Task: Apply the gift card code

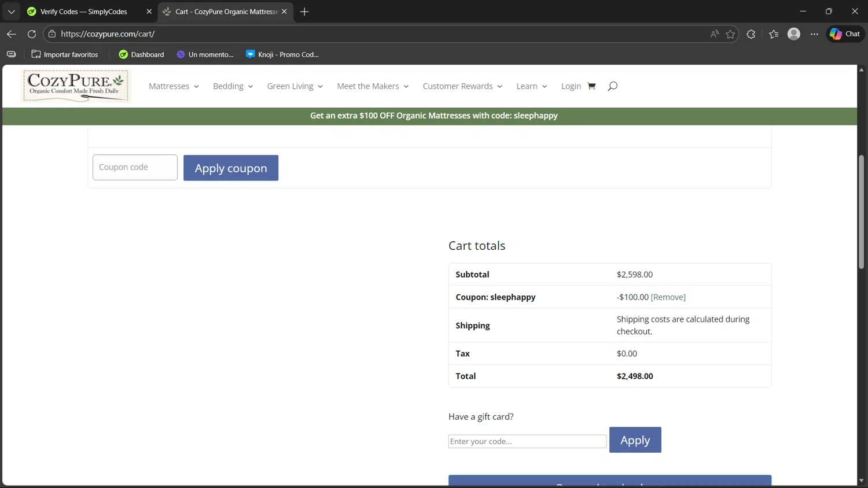Action: (635, 440)
